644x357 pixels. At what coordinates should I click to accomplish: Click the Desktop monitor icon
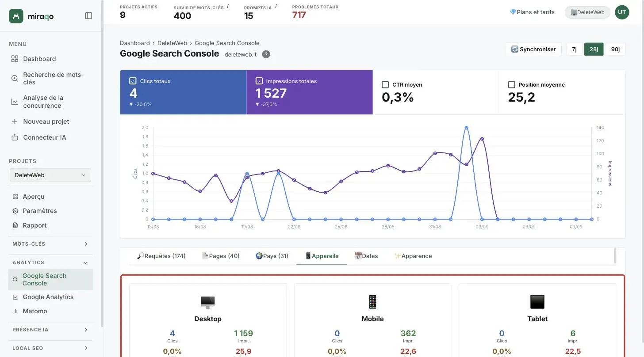(x=208, y=302)
